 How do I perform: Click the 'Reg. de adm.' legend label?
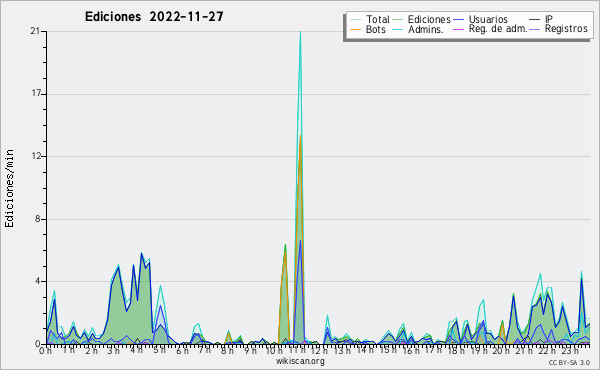[498, 29]
